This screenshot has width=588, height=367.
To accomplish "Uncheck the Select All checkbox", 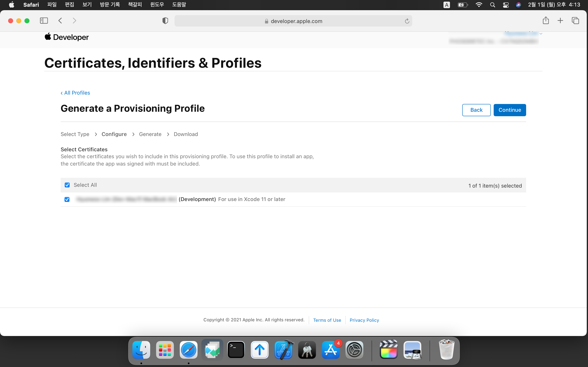I will tap(67, 185).
